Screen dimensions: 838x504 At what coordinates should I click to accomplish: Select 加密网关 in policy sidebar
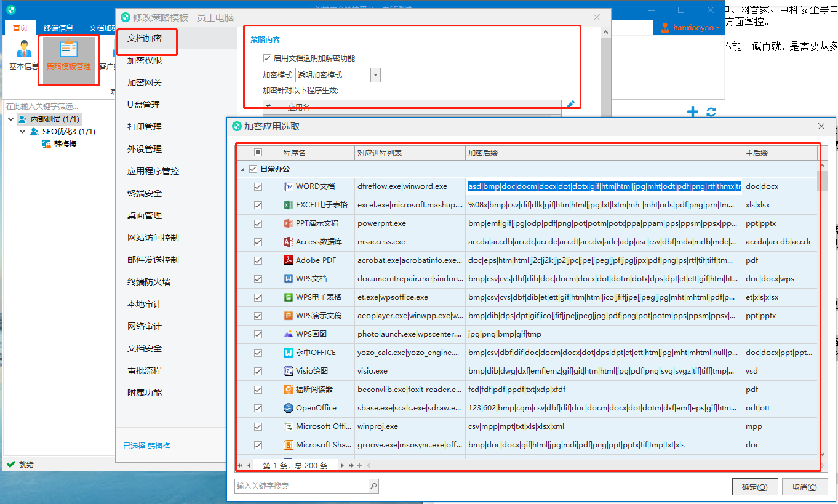click(x=145, y=82)
